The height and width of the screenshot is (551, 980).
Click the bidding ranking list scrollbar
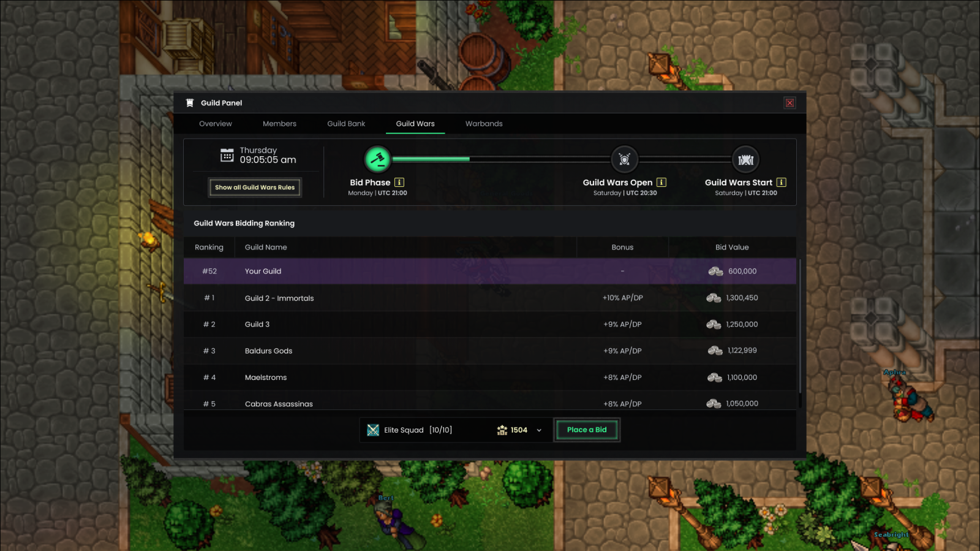tap(799, 326)
